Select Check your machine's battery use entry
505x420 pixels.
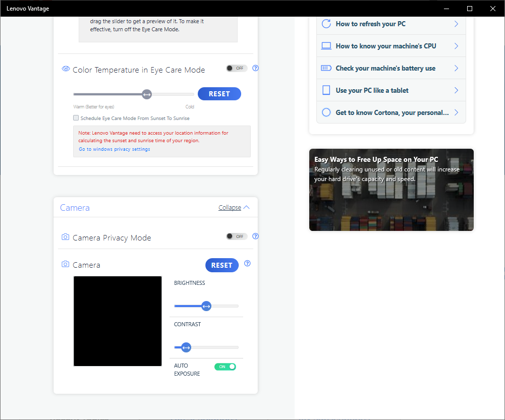pos(391,68)
